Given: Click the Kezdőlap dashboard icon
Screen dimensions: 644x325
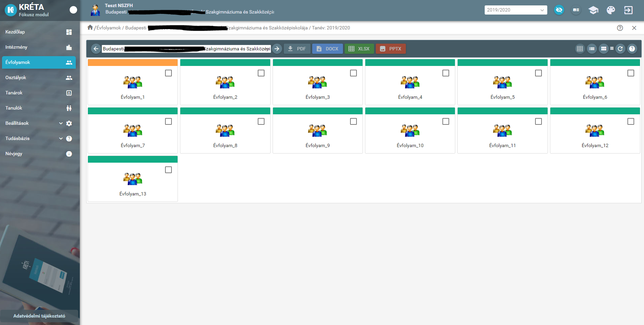Looking at the screenshot, I should [69, 32].
